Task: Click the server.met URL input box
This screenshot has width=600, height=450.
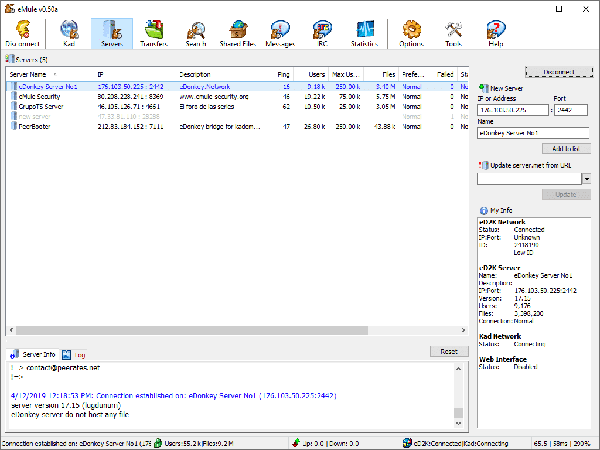Action: [x=529, y=178]
